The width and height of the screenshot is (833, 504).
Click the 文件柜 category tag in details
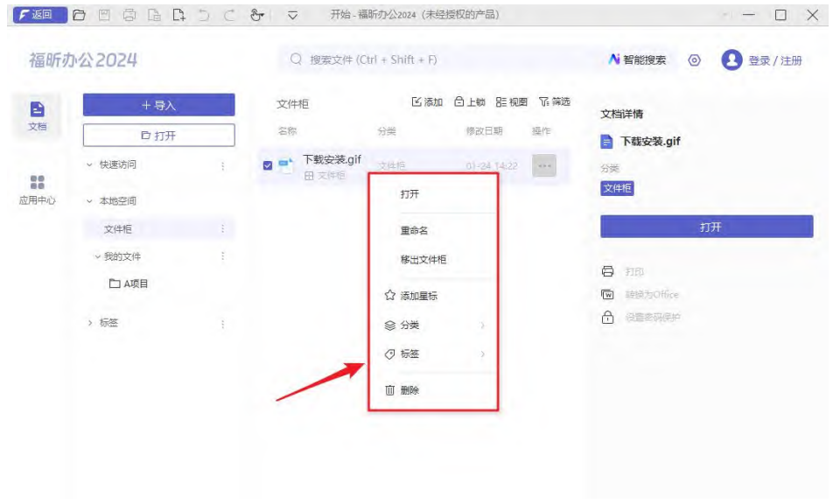pyautogui.click(x=617, y=188)
